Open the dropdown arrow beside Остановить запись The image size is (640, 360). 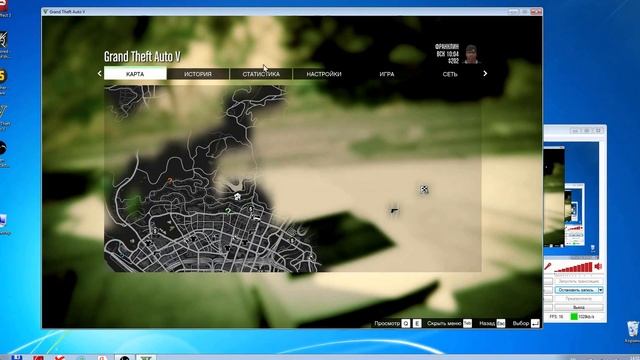pyautogui.click(x=601, y=290)
